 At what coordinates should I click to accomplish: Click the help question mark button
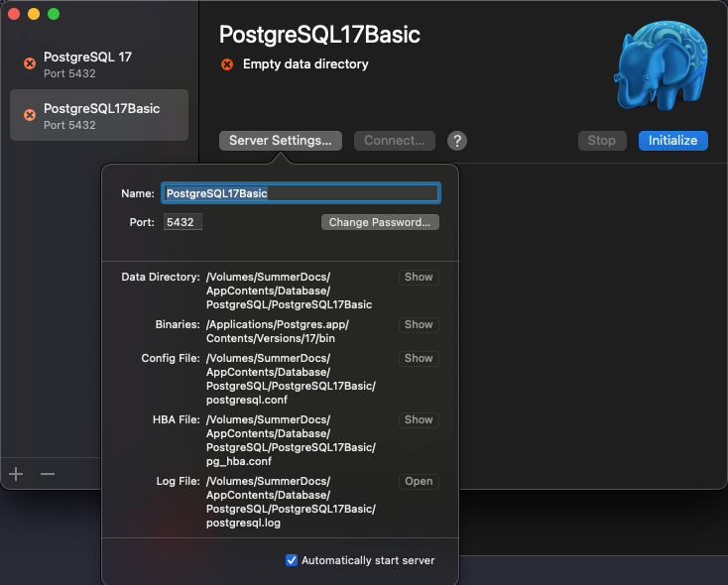(457, 141)
